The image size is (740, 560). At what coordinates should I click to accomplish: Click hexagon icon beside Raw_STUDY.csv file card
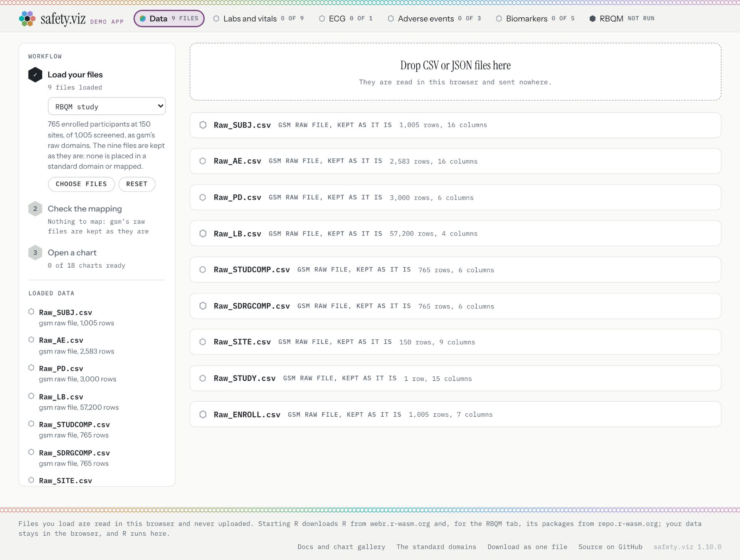(x=203, y=378)
